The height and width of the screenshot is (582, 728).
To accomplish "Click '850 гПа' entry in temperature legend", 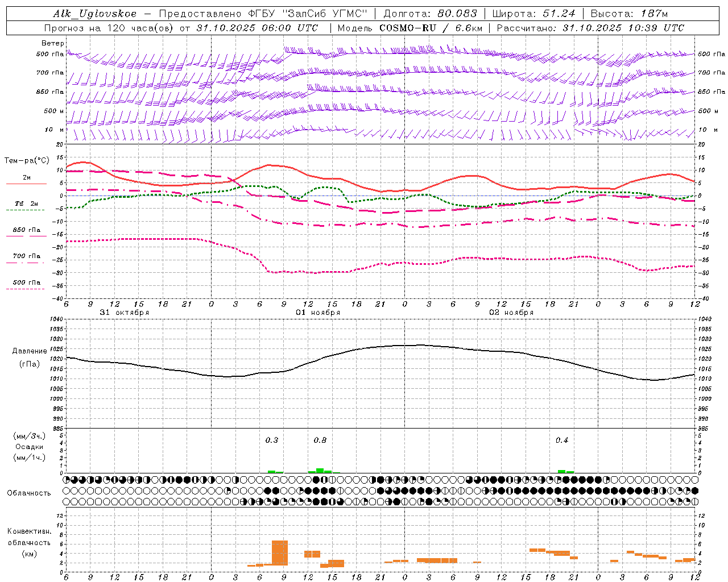I will point(27,230).
